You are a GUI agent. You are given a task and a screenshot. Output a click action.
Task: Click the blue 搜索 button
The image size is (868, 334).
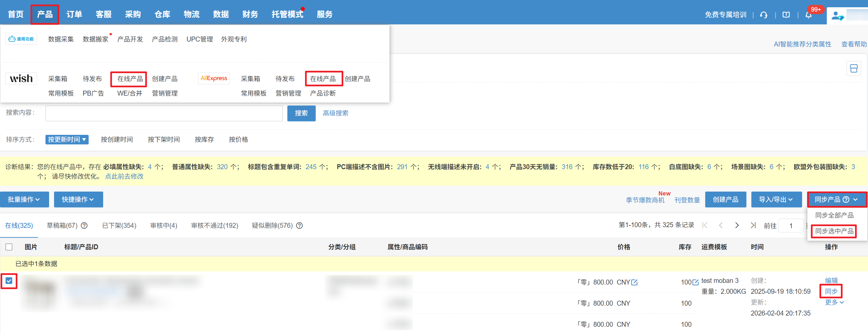pyautogui.click(x=301, y=113)
